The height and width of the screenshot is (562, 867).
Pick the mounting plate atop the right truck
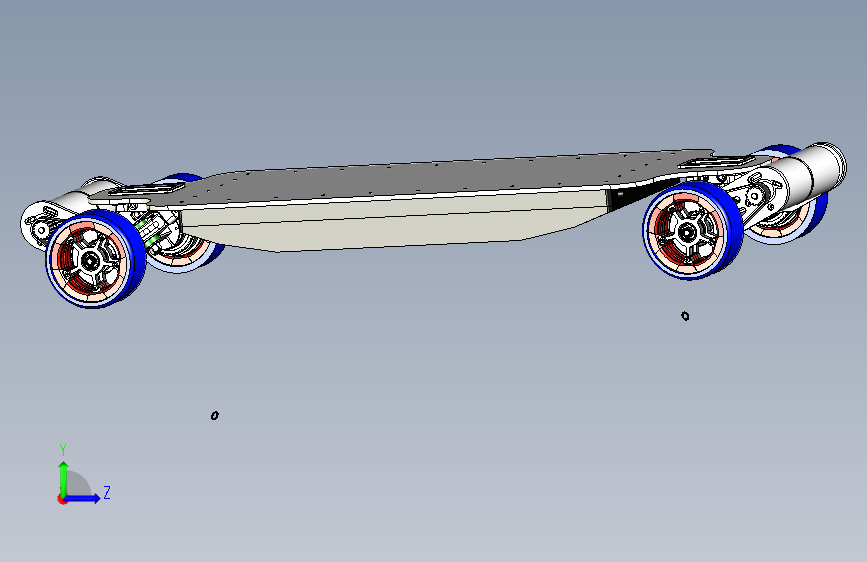coord(716,162)
